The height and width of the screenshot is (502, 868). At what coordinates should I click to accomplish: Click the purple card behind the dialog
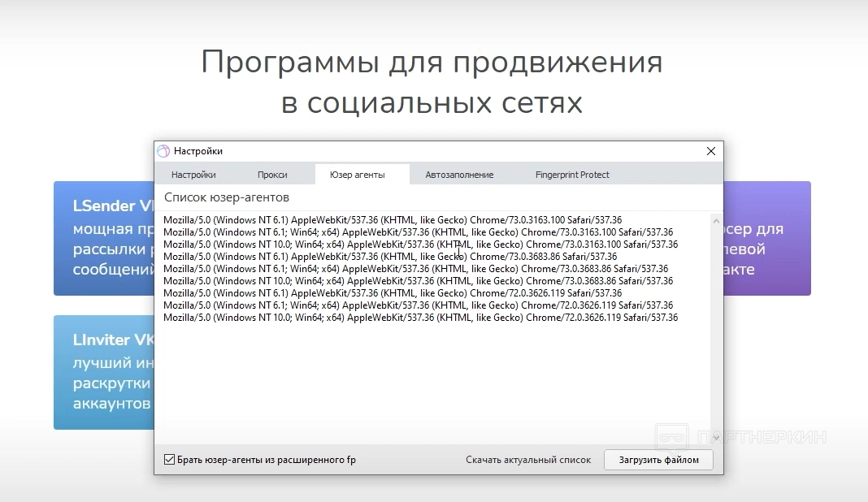767,238
